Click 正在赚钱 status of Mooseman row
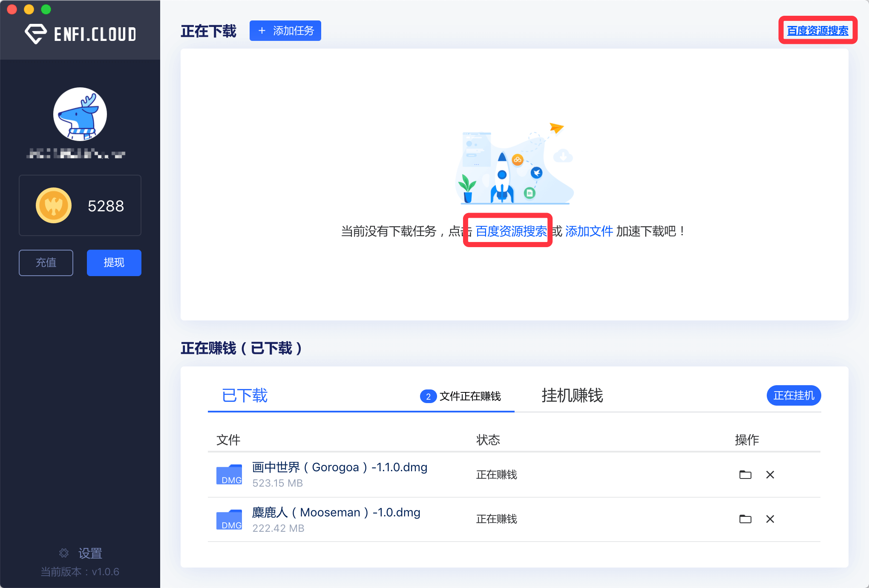Screen dimensions: 869x588 click(497, 519)
